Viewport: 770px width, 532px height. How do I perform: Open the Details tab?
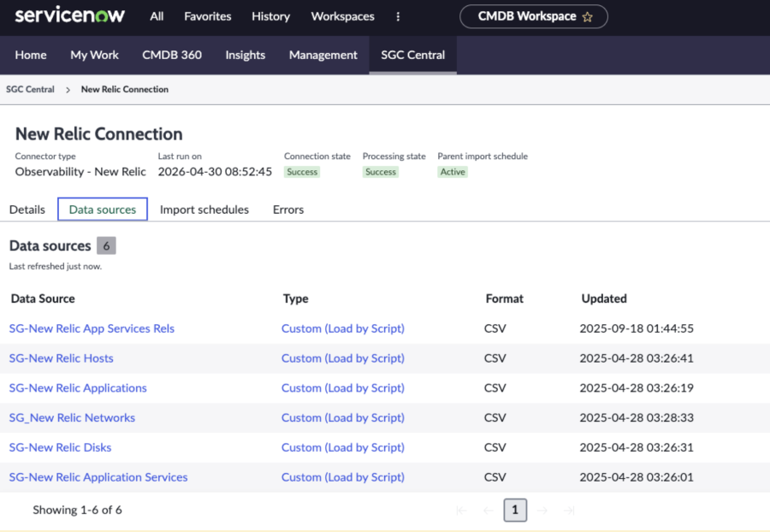[27, 210]
